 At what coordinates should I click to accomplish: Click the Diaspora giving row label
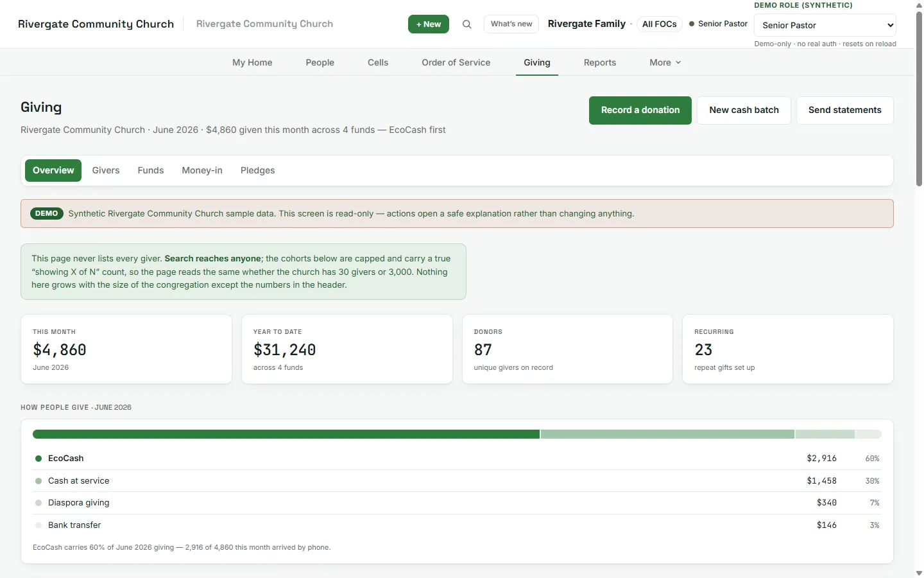click(78, 503)
